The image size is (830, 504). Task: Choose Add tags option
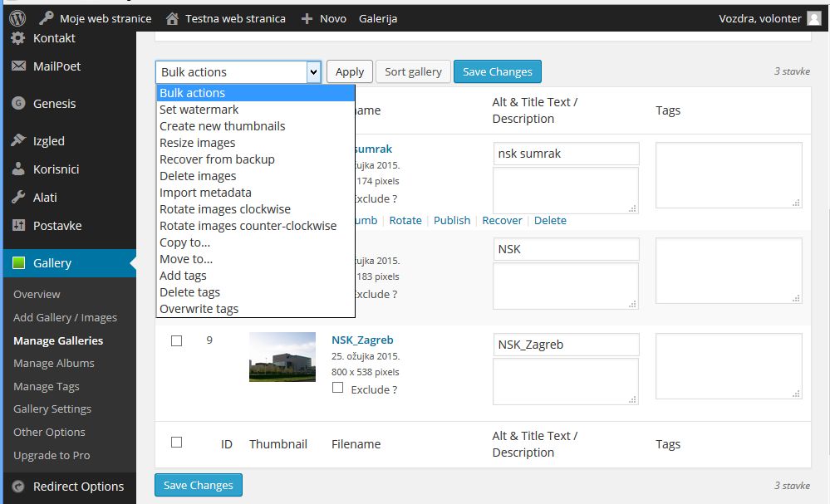pyautogui.click(x=256, y=276)
